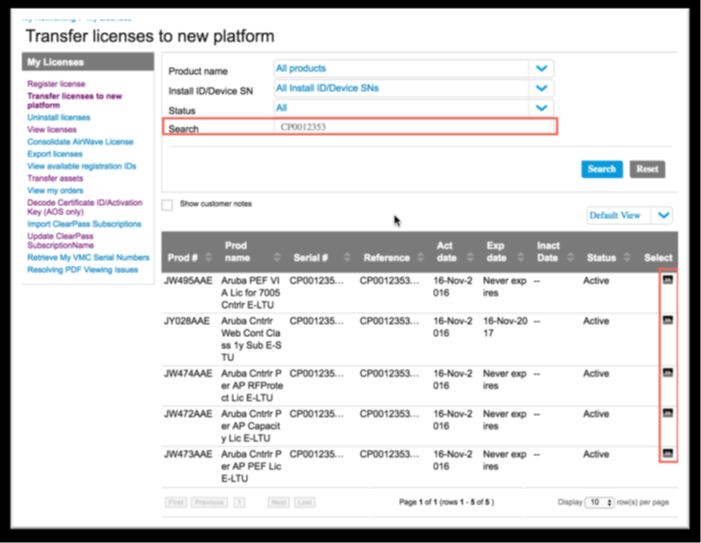This screenshot has height=543, width=701.
Task: Open Retrieve My VMC Serial Numbers link
Action: pyautogui.click(x=88, y=257)
